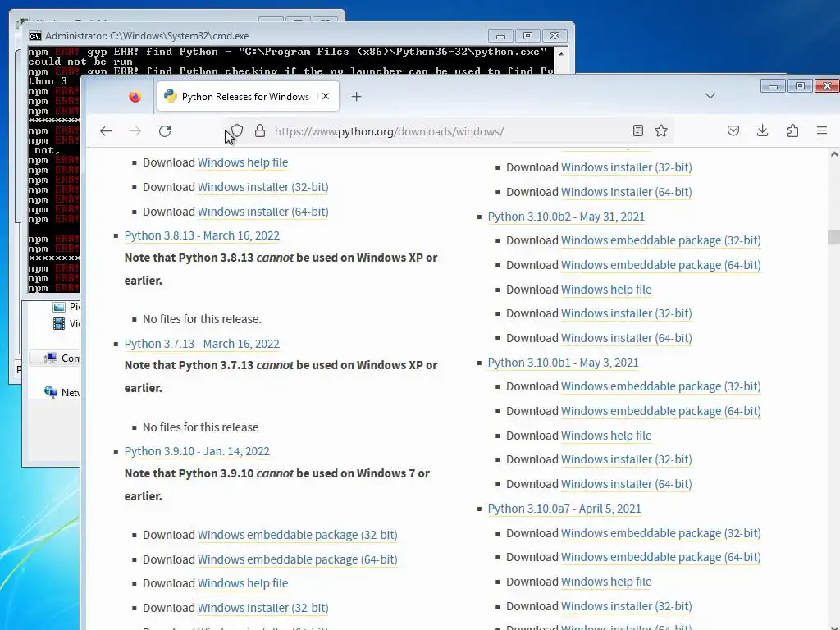Download 3.10.0a7 embeddable package 32-bit
The height and width of the screenshot is (630, 840).
[x=660, y=533]
